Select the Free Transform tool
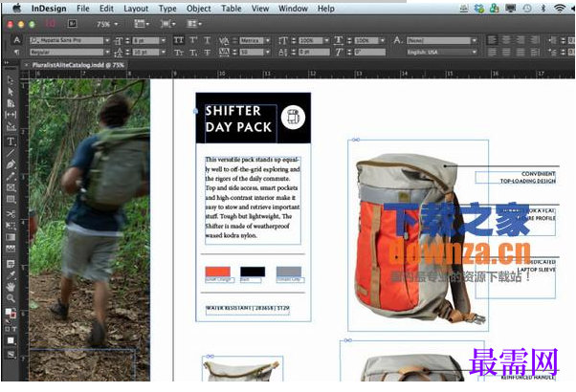 11,225
